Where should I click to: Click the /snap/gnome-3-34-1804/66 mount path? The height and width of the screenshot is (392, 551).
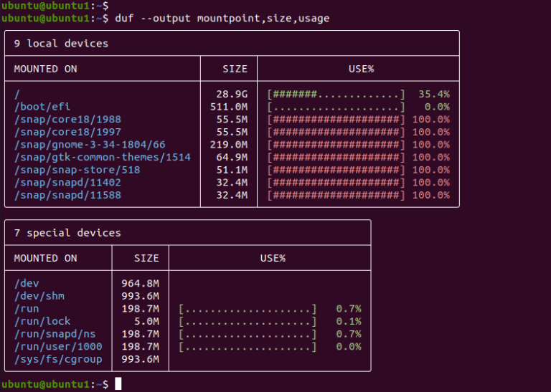(89, 145)
